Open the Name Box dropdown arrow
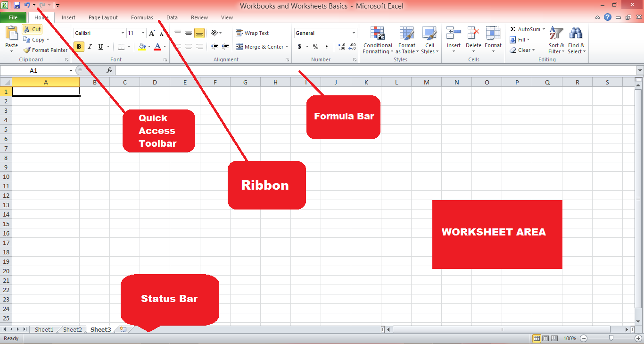644x344 pixels. (x=71, y=70)
